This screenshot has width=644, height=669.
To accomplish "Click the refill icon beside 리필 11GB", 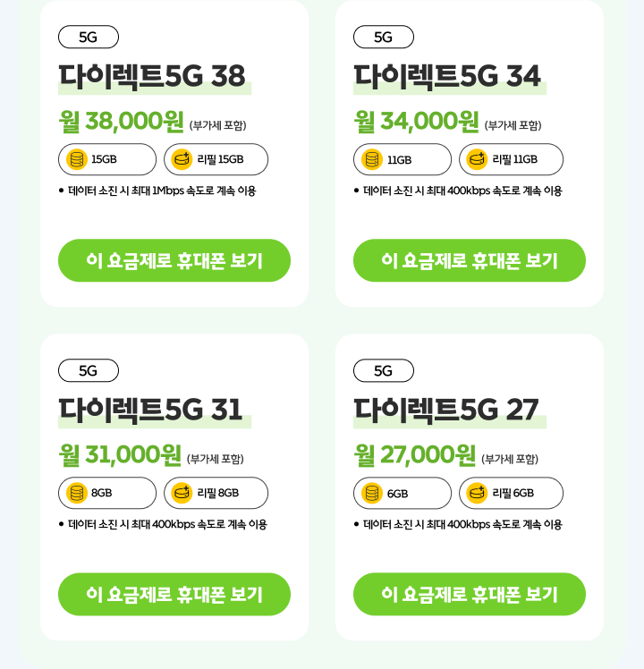I will 477,159.
